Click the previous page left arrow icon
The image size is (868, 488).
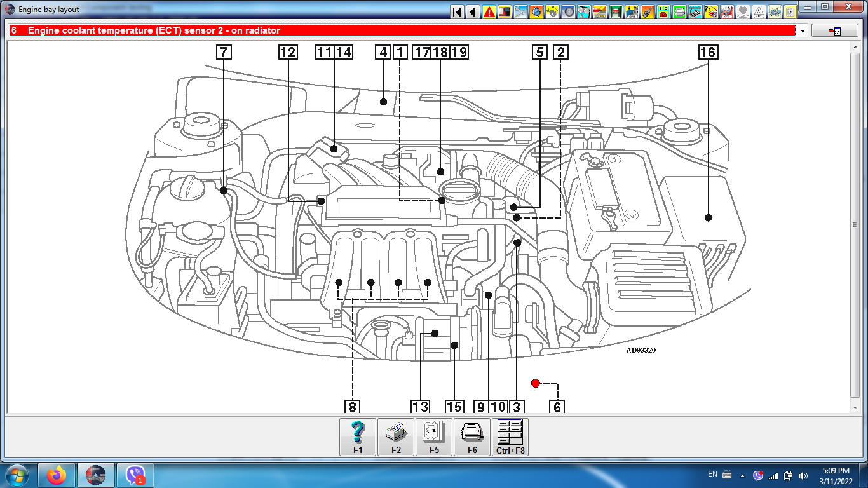pyautogui.click(x=473, y=11)
